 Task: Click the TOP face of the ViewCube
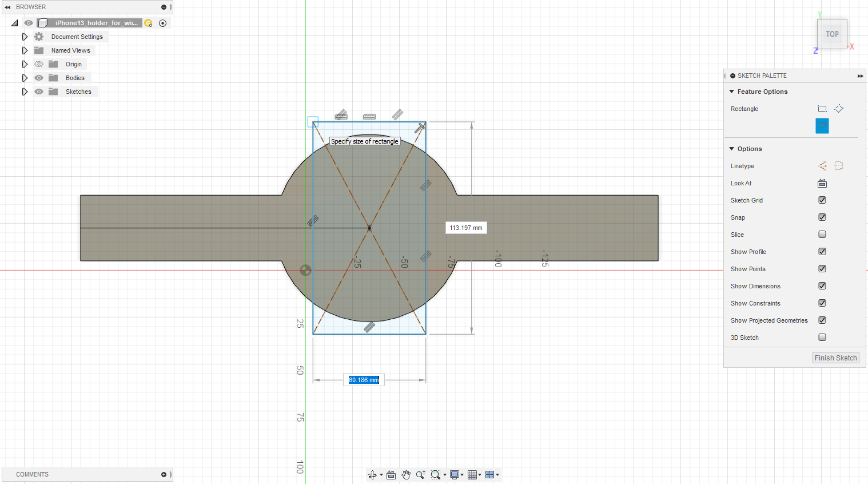832,34
